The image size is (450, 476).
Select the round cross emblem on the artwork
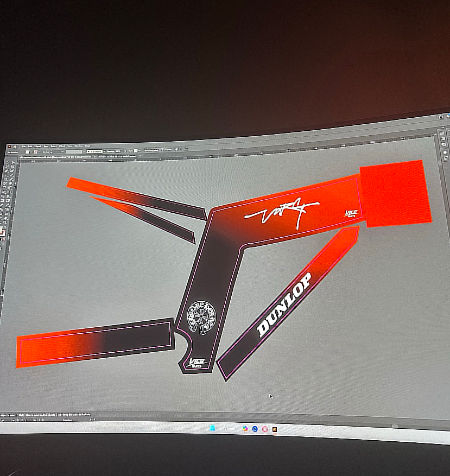pos(201,317)
